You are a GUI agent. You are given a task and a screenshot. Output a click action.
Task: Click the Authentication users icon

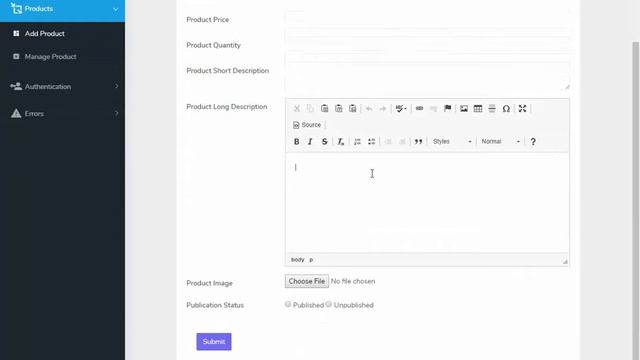(x=16, y=86)
